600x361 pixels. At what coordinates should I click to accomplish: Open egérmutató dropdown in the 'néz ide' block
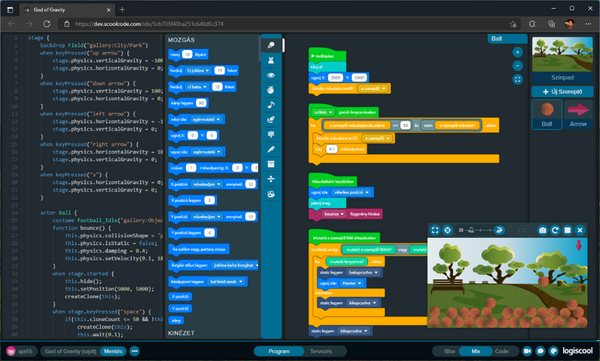click(207, 119)
